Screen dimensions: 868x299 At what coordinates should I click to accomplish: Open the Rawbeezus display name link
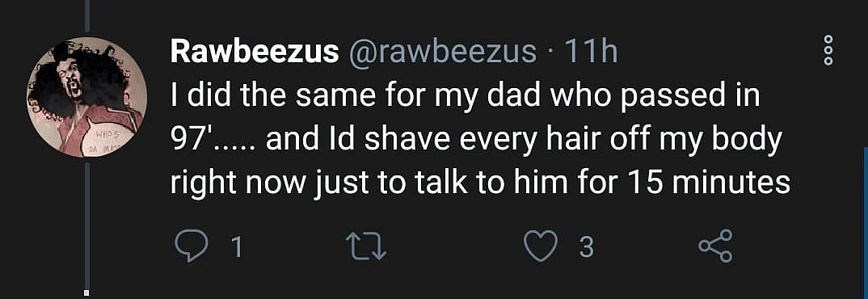pos(255,52)
